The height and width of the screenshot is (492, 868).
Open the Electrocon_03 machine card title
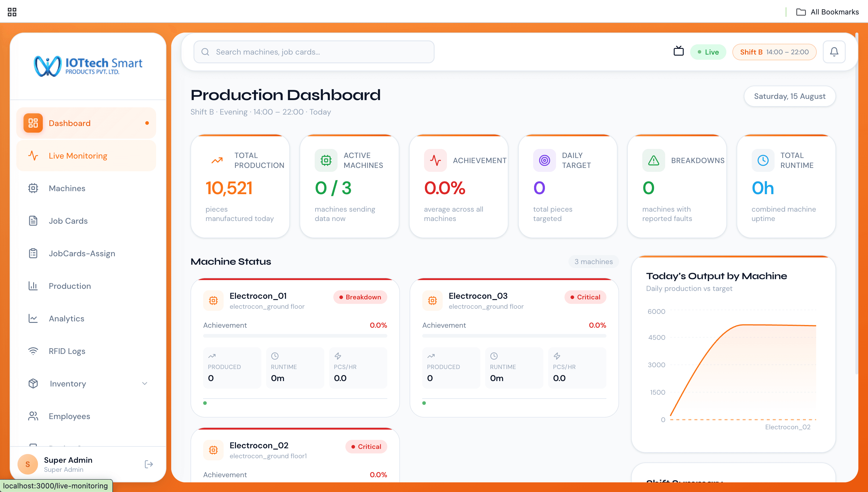point(478,296)
